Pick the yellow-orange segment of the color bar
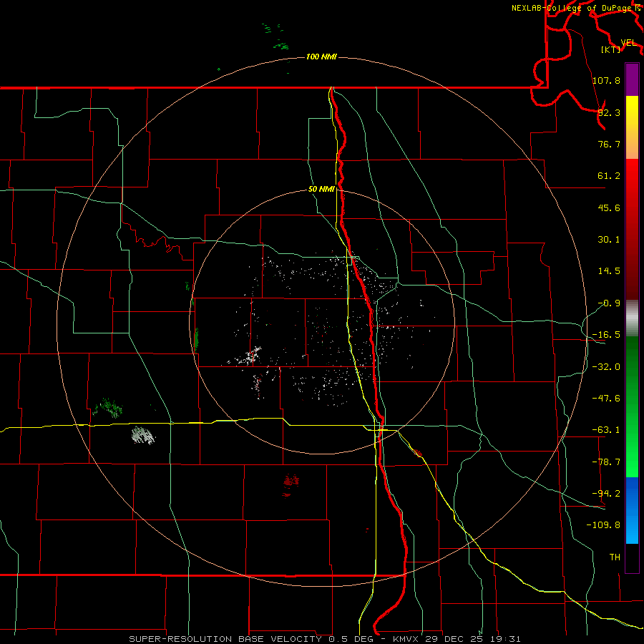 coord(632,127)
